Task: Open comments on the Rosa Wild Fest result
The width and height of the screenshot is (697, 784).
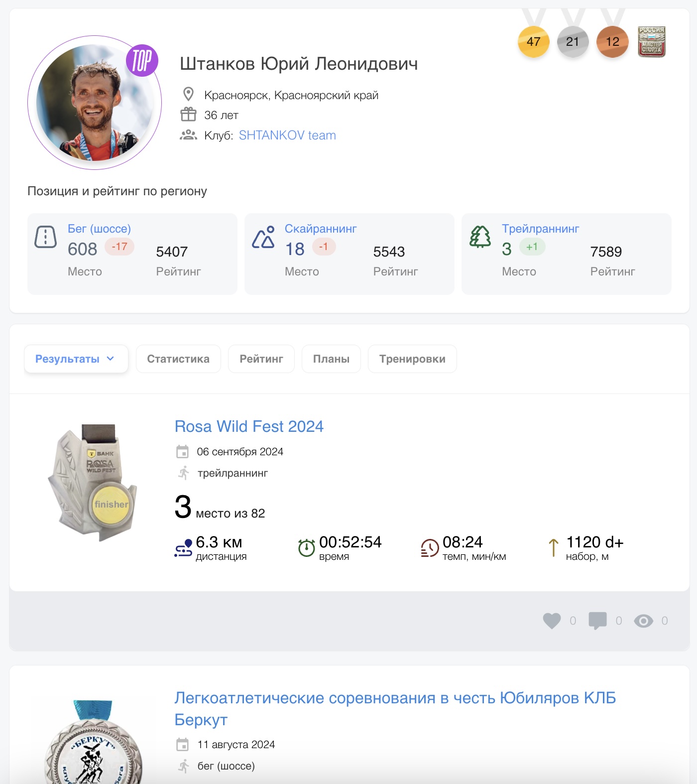Action: coord(597,621)
